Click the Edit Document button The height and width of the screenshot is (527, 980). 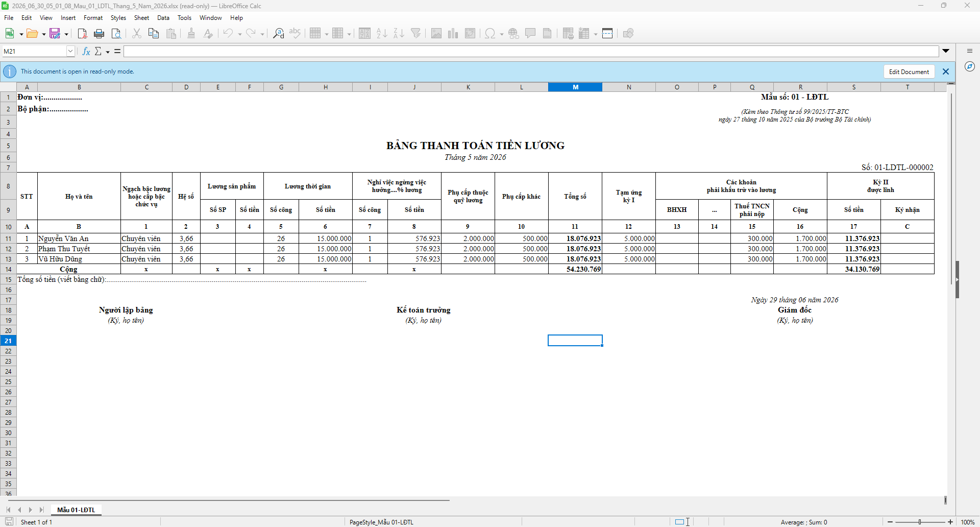[x=909, y=71]
